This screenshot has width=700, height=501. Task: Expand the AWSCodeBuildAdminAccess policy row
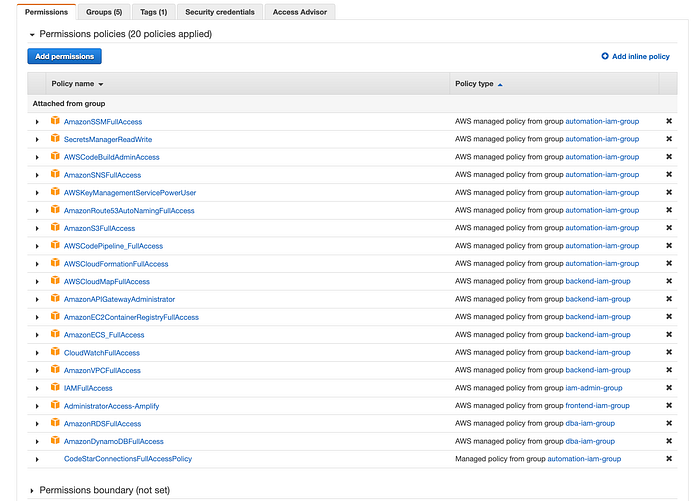[x=37, y=157]
